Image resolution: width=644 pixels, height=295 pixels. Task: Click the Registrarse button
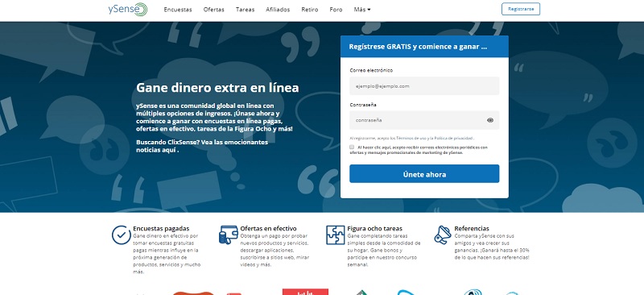(520, 9)
